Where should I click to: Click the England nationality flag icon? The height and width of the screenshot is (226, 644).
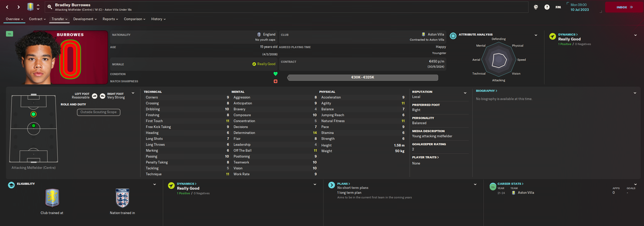(x=259, y=35)
